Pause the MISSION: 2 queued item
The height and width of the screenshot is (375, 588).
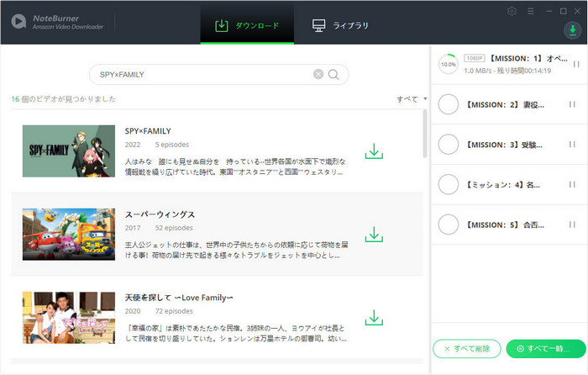click(x=572, y=104)
